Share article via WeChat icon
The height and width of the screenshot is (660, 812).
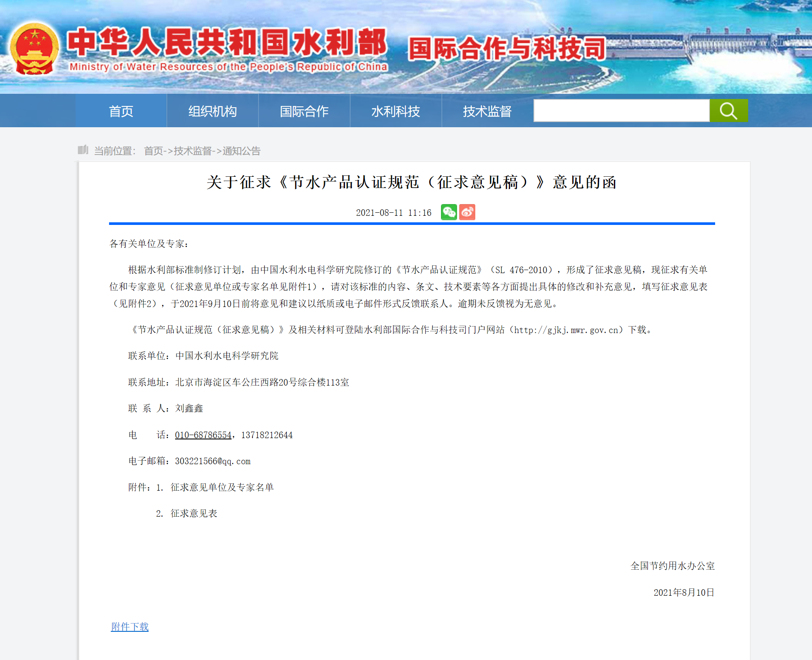(449, 212)
